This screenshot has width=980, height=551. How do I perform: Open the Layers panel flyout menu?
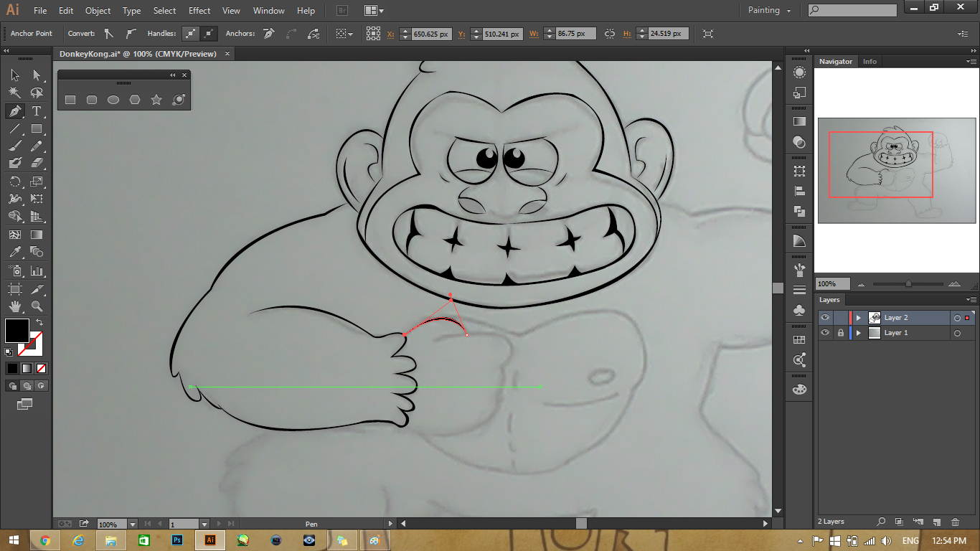972,300
